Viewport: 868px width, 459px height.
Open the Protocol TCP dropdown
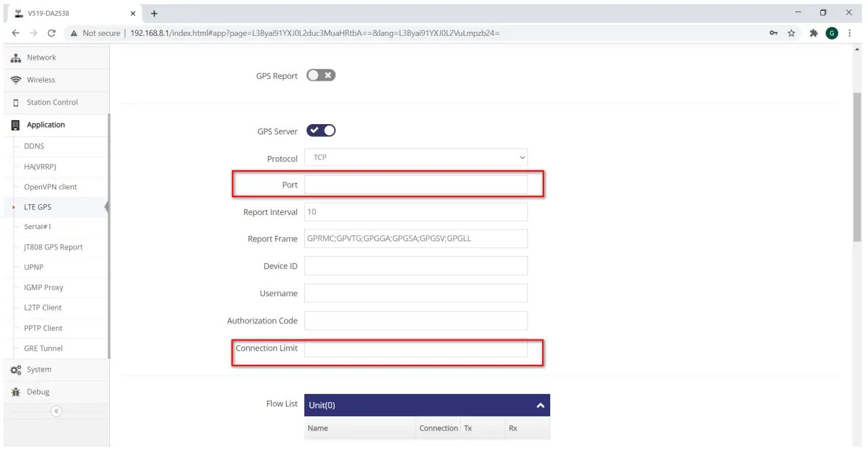[415, 157]
